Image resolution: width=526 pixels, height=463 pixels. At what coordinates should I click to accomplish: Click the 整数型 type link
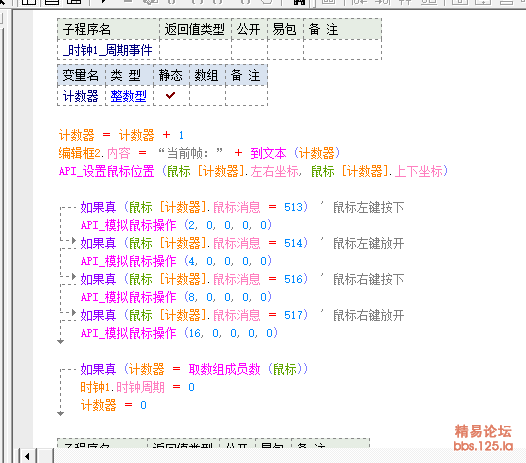pos(128,96)
